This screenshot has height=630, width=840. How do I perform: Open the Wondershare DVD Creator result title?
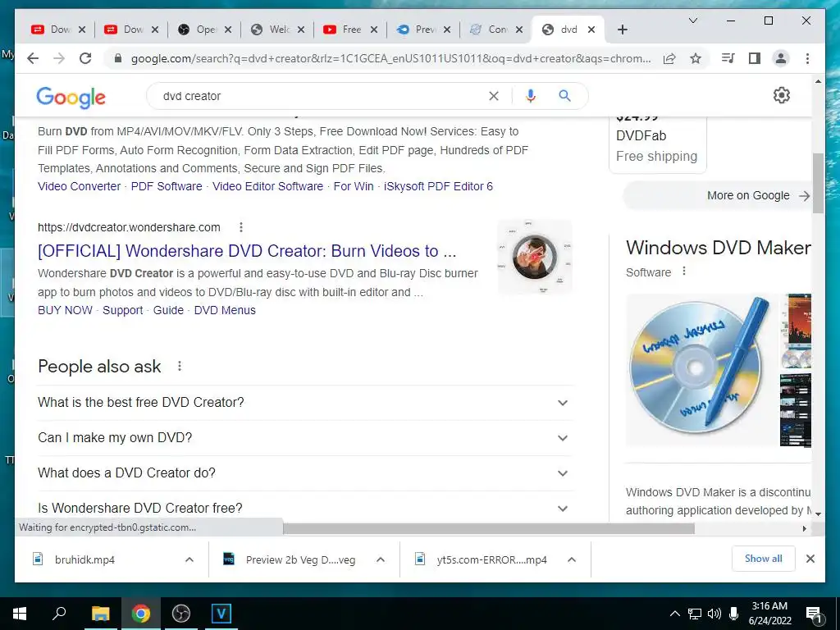tap(247, 251)
